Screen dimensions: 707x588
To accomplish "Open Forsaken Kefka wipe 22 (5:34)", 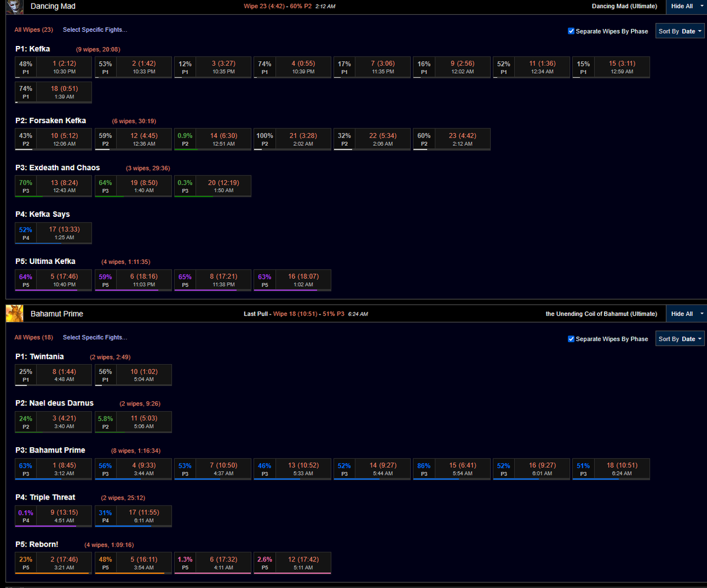I will tap(372, 140).
